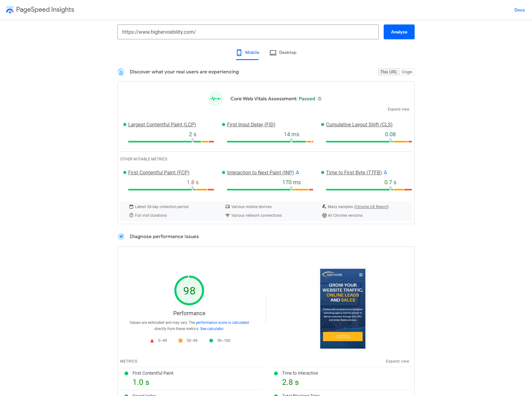Viewport: 532px width, 396px height.
Task: Click the experiment flask beside Interaction to Next Paint
Action: 297,172
